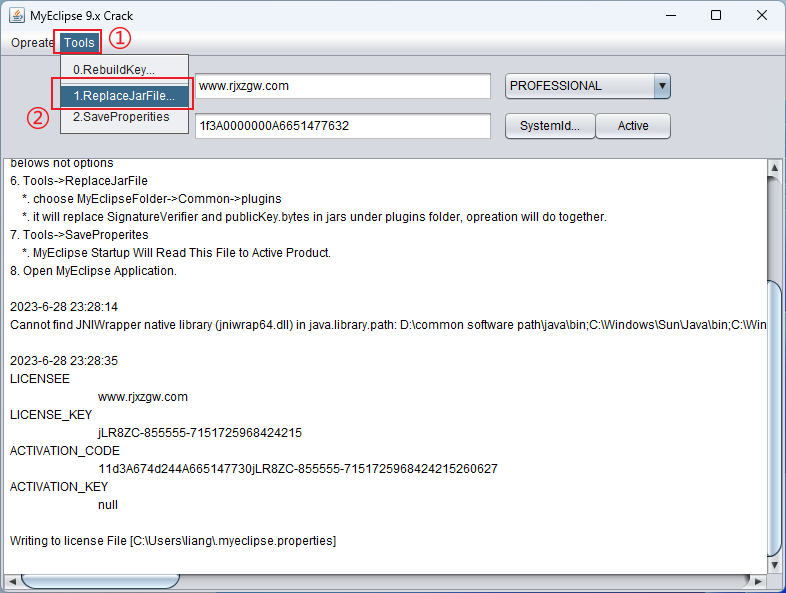Click 'MyEclipse Startup Will Read This File' line
Image resolution: width=786 pixels, height=593 pixels.
(x=176, y=253)
